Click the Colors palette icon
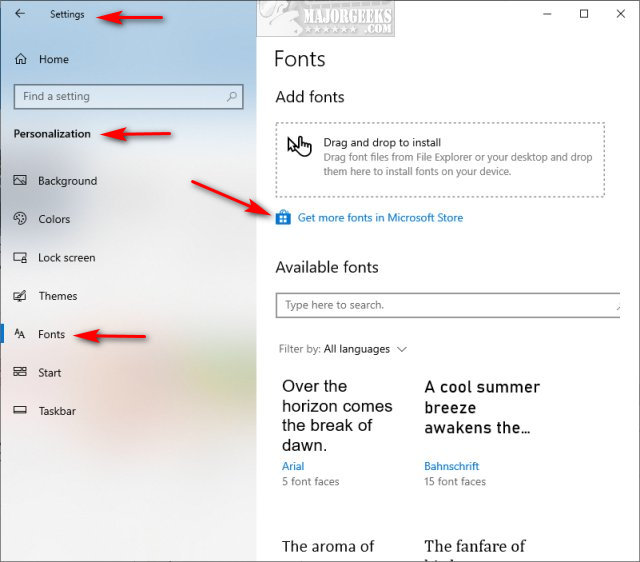Viewport: 640px width, 562px height. (20, 219)
